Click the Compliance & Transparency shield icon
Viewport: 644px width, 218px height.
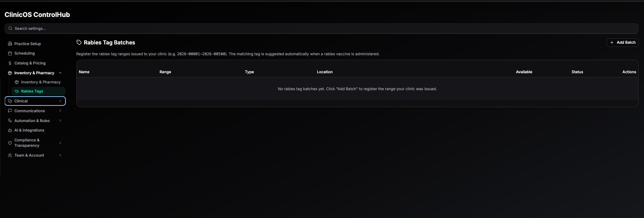(x=10, y=143)
